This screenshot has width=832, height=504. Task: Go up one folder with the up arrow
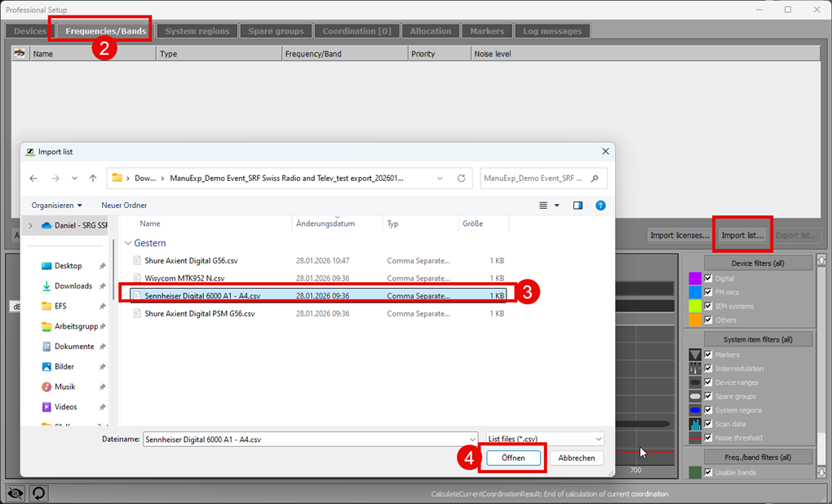coord(93,178)
